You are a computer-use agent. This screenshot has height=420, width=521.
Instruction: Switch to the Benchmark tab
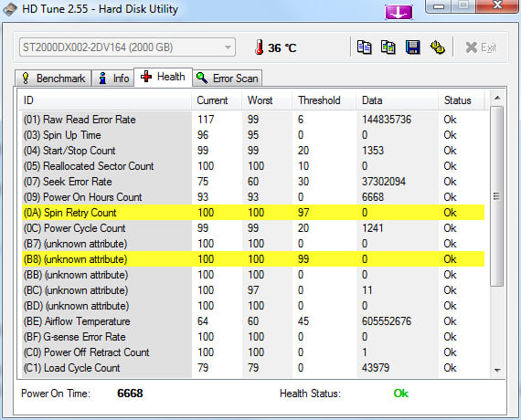53,79
